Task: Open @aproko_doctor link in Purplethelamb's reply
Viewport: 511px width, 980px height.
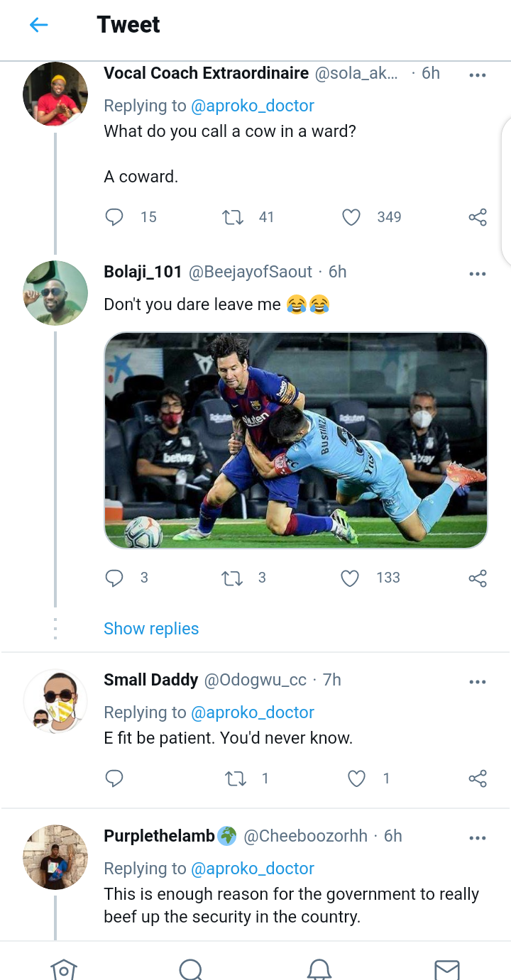Action: 253,869
